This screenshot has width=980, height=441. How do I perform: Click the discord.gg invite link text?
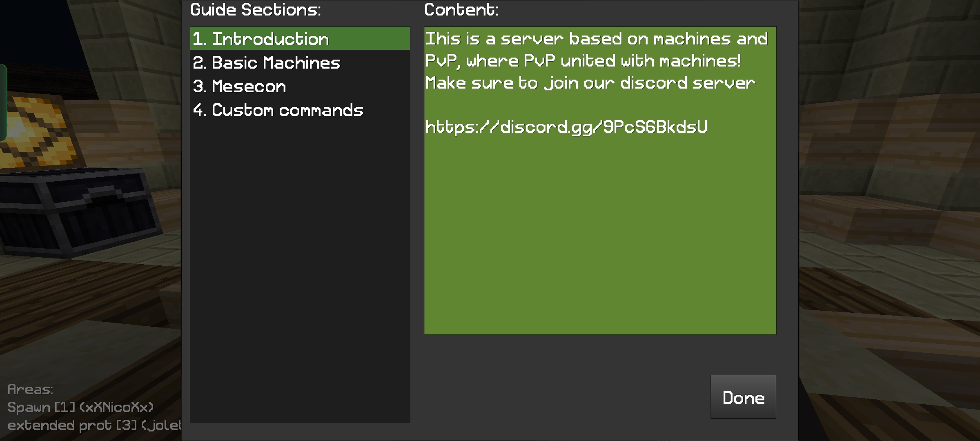click(x=566, y=127)
